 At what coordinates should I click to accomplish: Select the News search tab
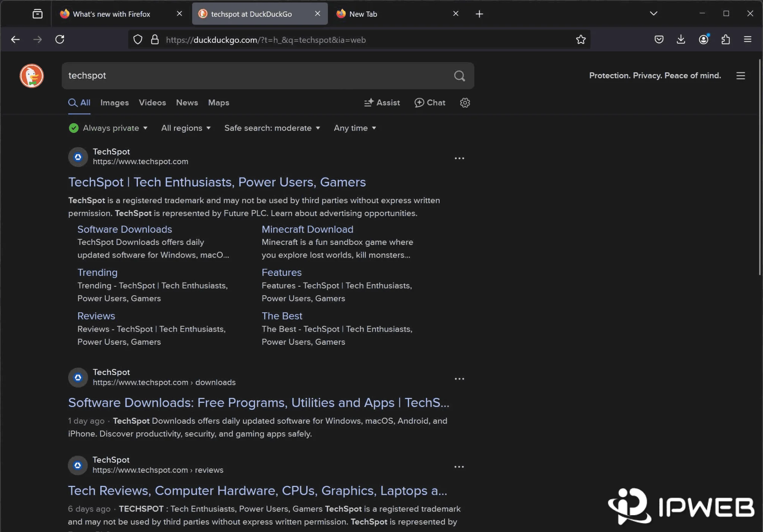point(187,103)
